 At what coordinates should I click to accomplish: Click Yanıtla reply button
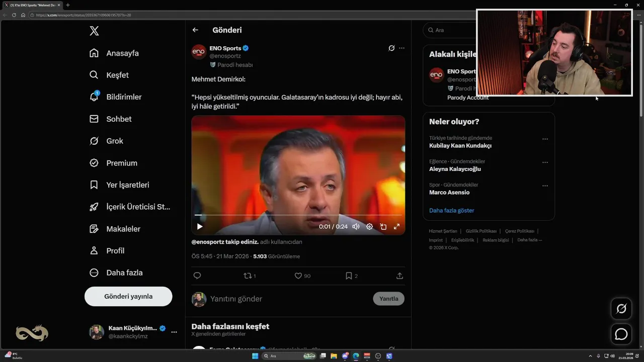click(x=388, y=299)
